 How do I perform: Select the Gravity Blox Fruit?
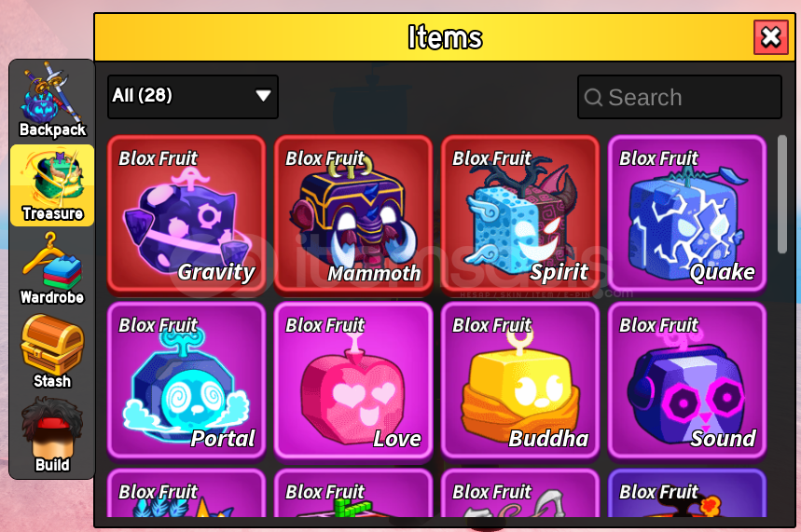[186, 215]
